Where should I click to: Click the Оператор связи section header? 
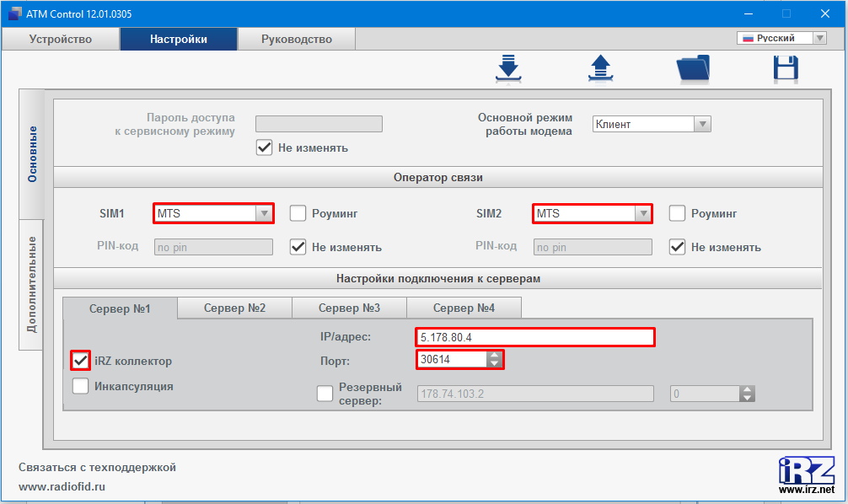coord(438,177)
